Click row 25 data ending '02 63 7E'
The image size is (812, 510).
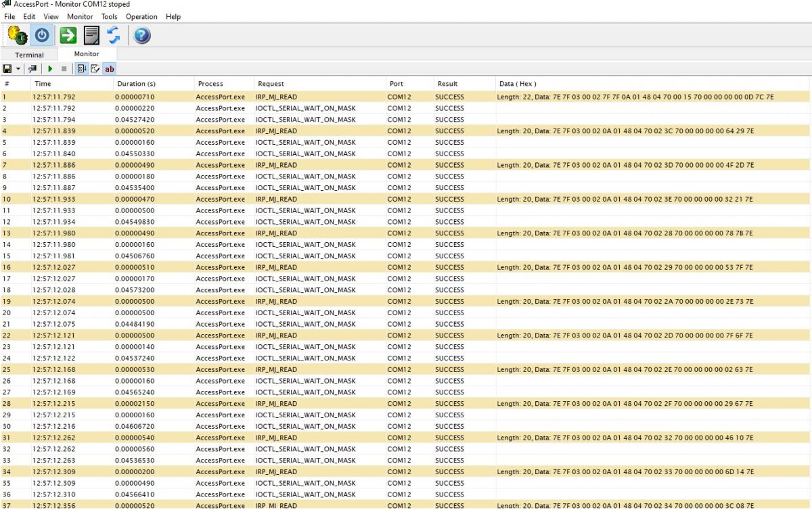coord(625,370)
